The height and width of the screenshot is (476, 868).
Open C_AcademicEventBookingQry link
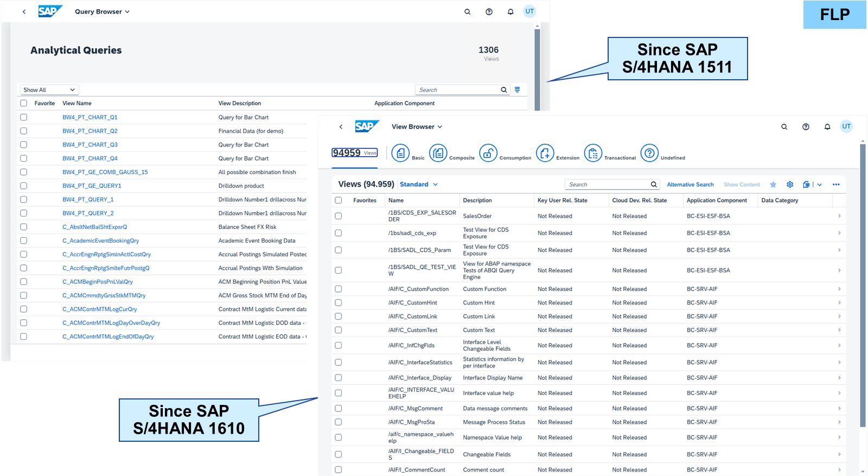point(100,240)
